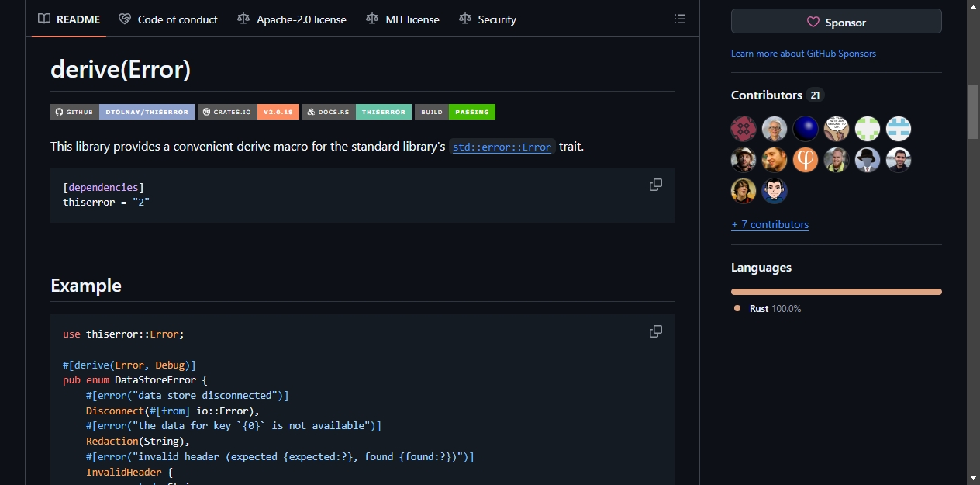Click the "This library provides" description sentence
Viewport: 980px width, 485px height.
coord(317,146)
